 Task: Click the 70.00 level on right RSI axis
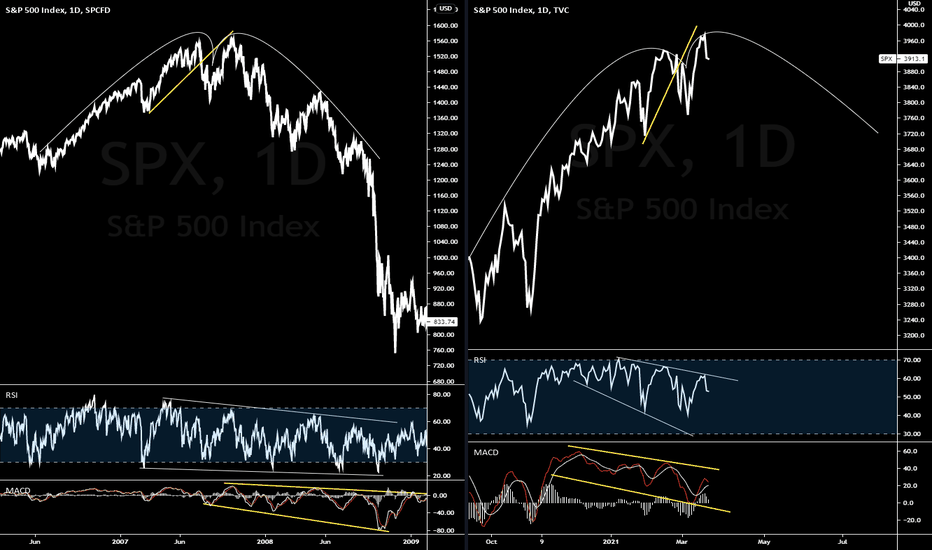(914, 360)
